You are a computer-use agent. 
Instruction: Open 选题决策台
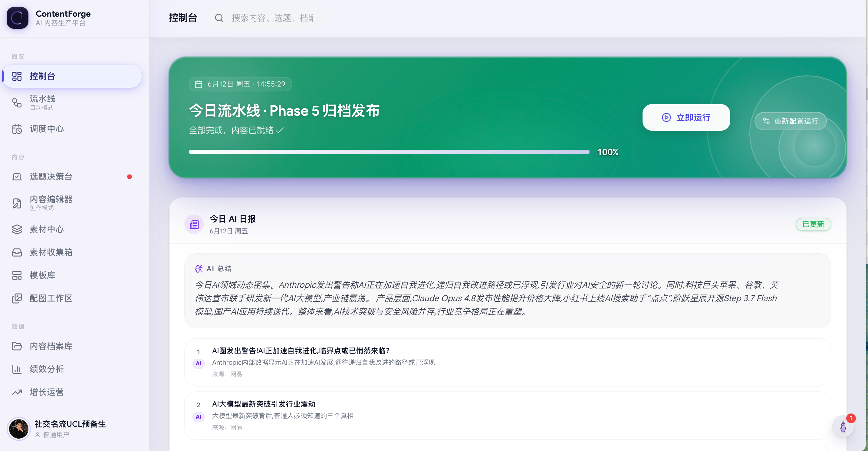tap(72, 177)
